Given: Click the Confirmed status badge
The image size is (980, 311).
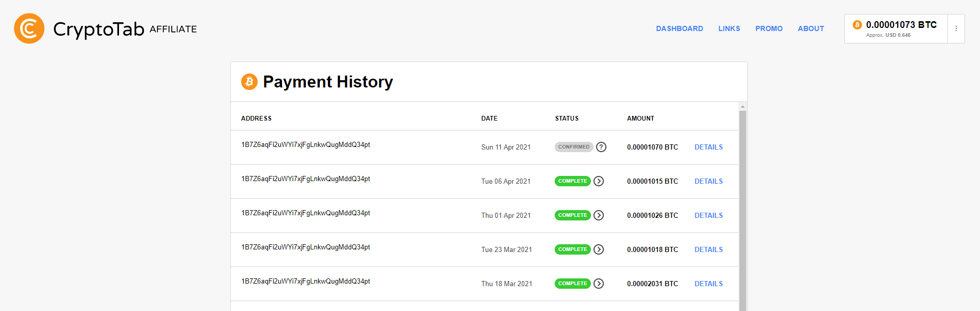Looking at the screenshot, I should pyautogui.click(x=574, y=147).
